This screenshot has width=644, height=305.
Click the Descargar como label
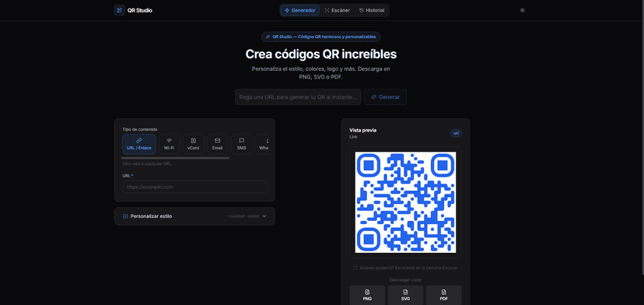[x=405, y=280]
